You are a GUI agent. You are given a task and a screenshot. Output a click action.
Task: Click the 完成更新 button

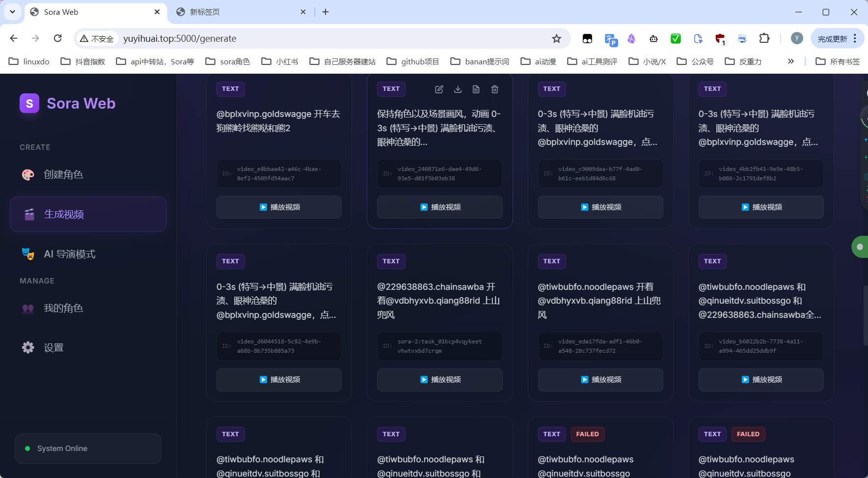coord(837,38)
